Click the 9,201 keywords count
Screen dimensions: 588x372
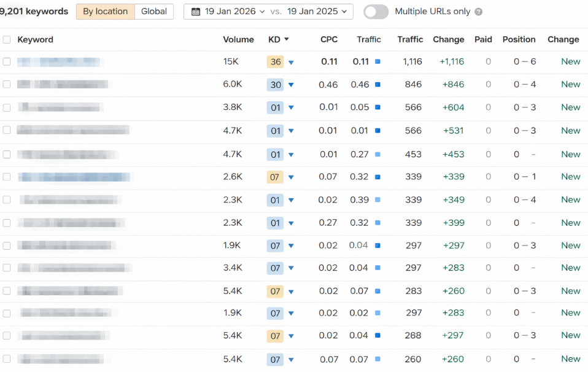(34, 12)
